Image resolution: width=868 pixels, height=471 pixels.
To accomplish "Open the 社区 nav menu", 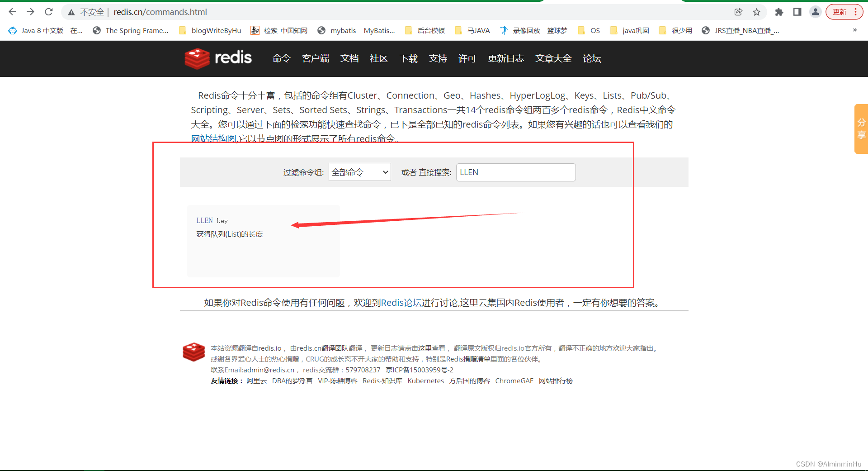I will click(379, 58).
